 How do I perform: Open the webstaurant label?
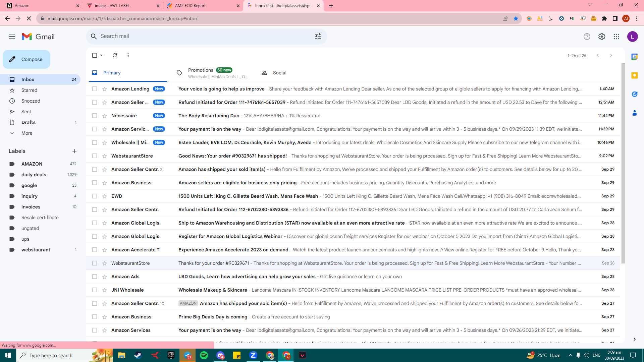point(40,250)
